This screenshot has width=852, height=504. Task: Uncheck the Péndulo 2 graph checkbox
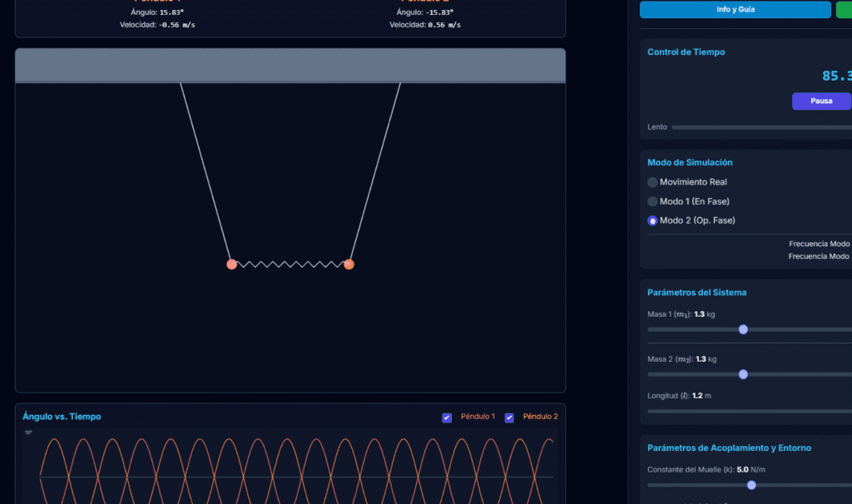pyautogui.click(x=509, y=418)
